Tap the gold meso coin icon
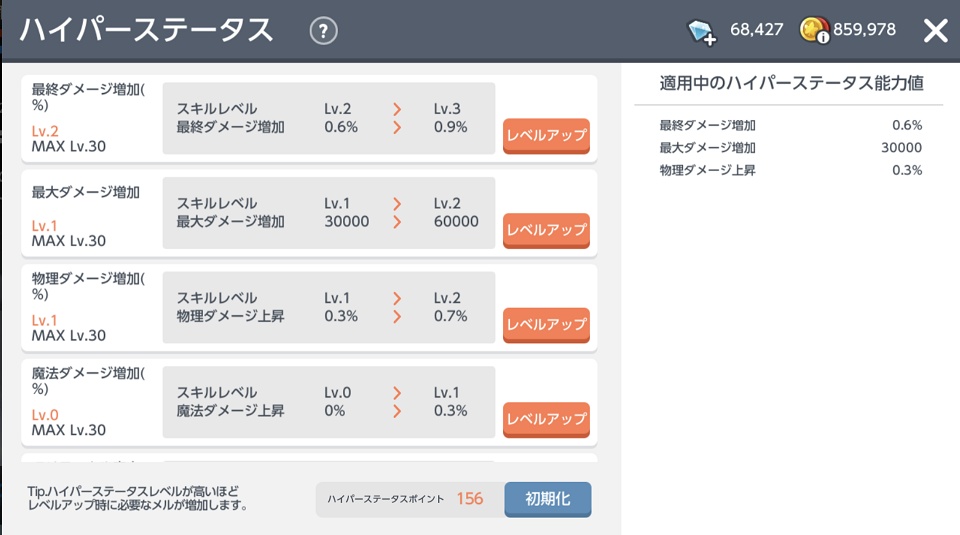The width and height of the screenshot is (960, 535). (x=814, y=31)
